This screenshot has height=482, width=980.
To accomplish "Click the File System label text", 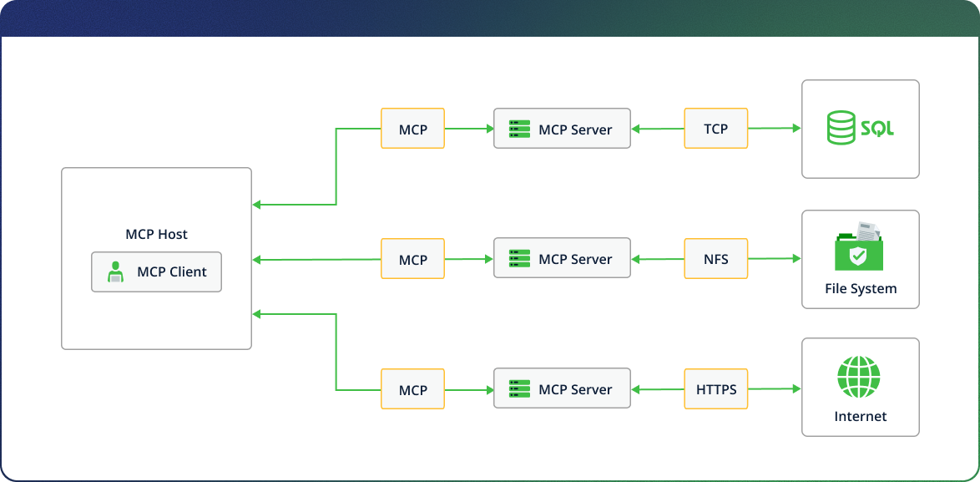I will pyautogui.click(x=860, y=288).
